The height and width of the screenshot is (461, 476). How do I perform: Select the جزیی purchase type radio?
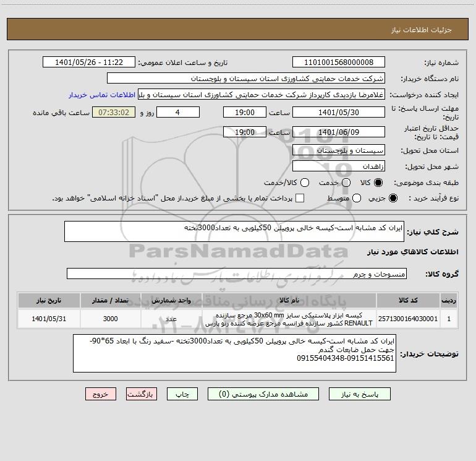(x=393, y=198)
